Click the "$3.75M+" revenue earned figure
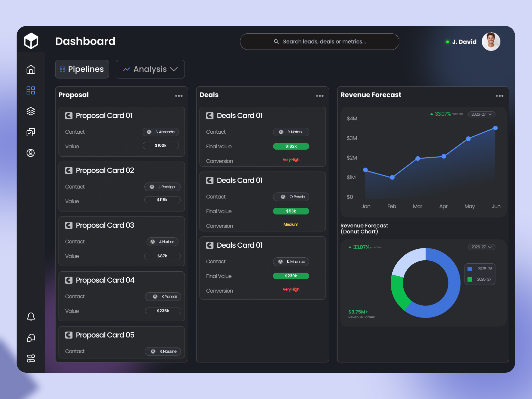The width and height of the screenshot is (532, 399). pyautogui.click(x=358, y=312)
